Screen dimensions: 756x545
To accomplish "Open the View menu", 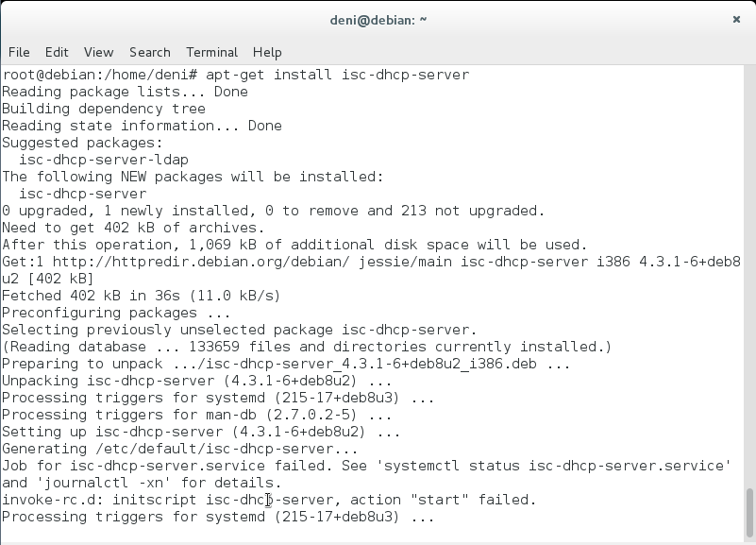I will [98, 52].
